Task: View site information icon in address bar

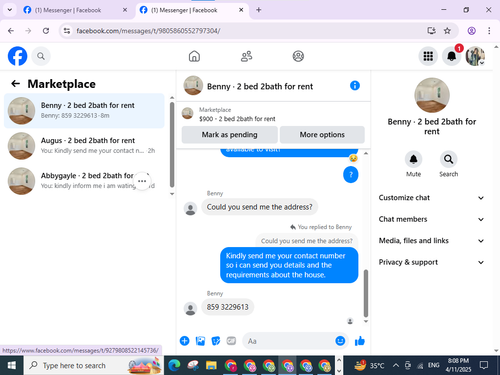Action: point(67,31)
